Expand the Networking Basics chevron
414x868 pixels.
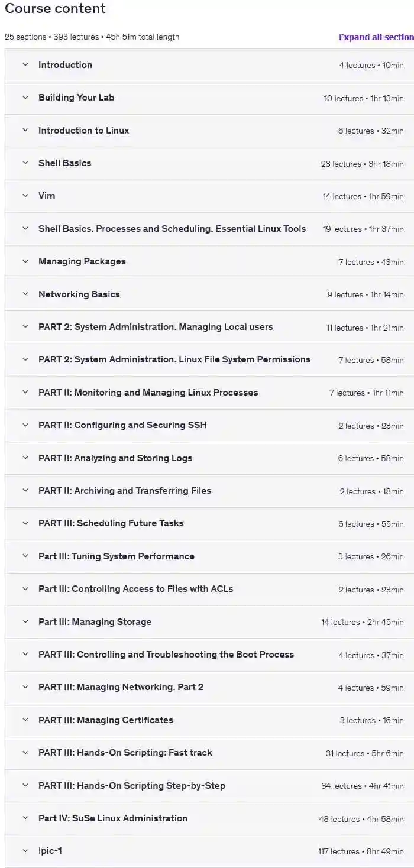click(x=25, y=294)
